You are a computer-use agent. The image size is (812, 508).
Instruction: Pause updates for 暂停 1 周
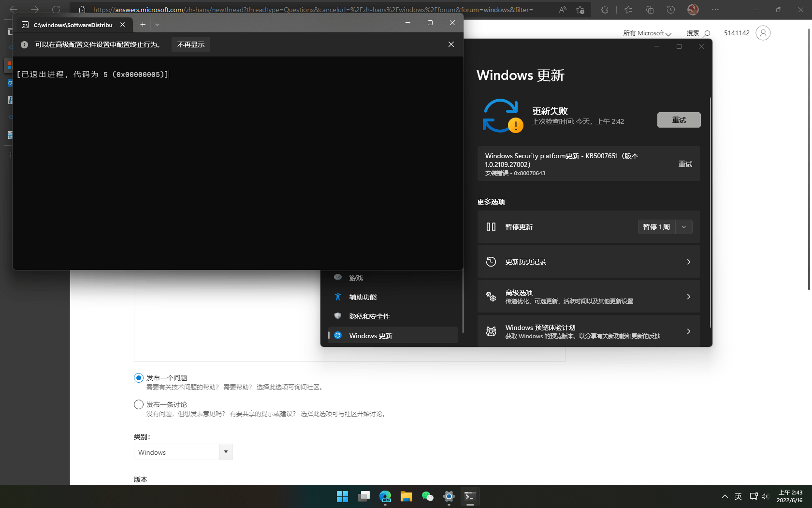pyautogui.click(x=656, y=227)
